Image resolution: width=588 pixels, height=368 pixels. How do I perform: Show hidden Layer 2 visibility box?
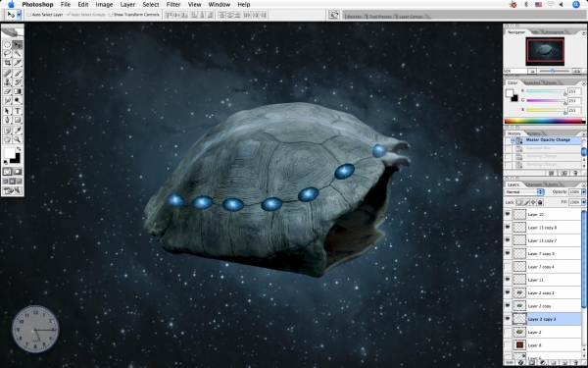point(508,332)
